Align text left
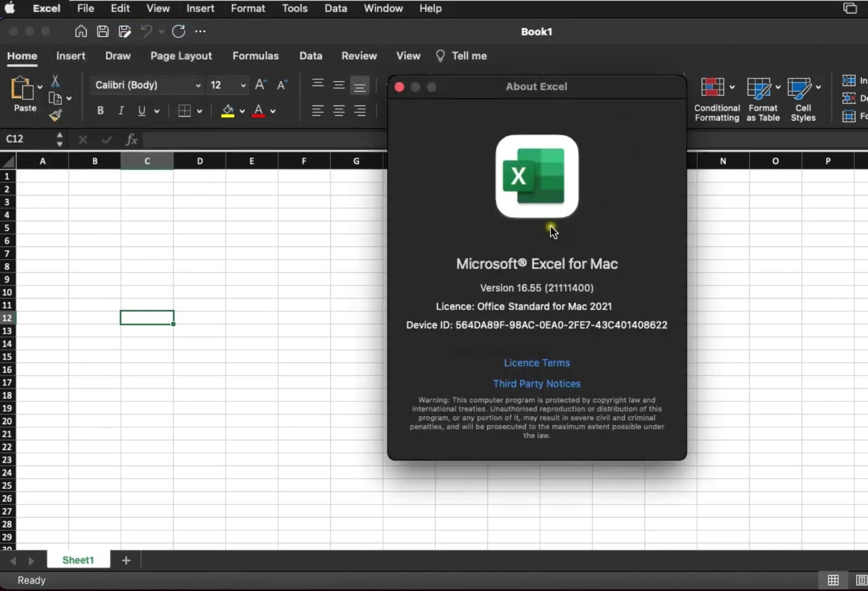 click(x=318, y=111)
